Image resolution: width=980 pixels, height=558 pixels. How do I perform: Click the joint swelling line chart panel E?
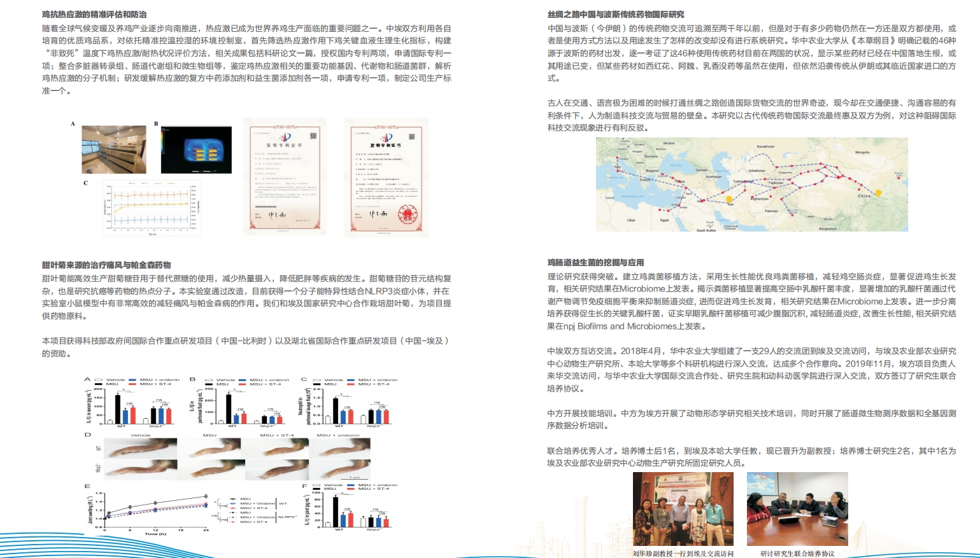coord(191,509)
